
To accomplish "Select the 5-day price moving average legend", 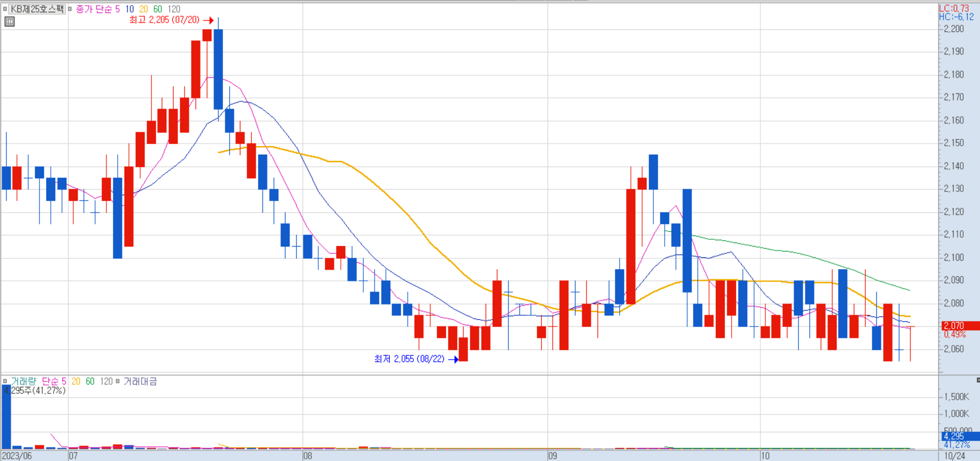I will pos(117,9).
